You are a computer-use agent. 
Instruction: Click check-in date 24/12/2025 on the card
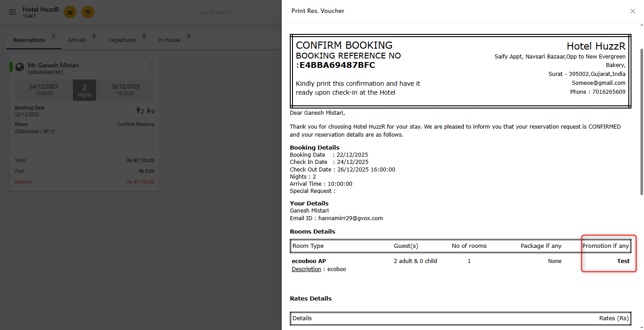(44, 87)
